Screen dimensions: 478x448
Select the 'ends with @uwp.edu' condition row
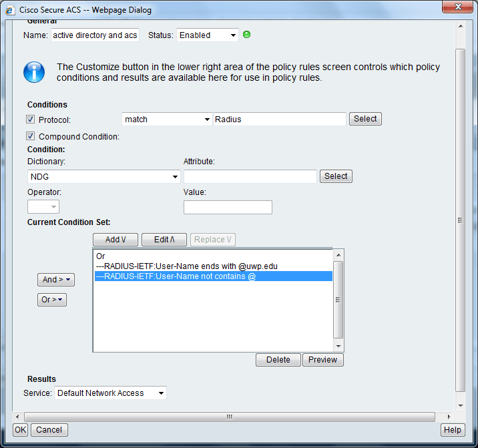tap(214, 266)
